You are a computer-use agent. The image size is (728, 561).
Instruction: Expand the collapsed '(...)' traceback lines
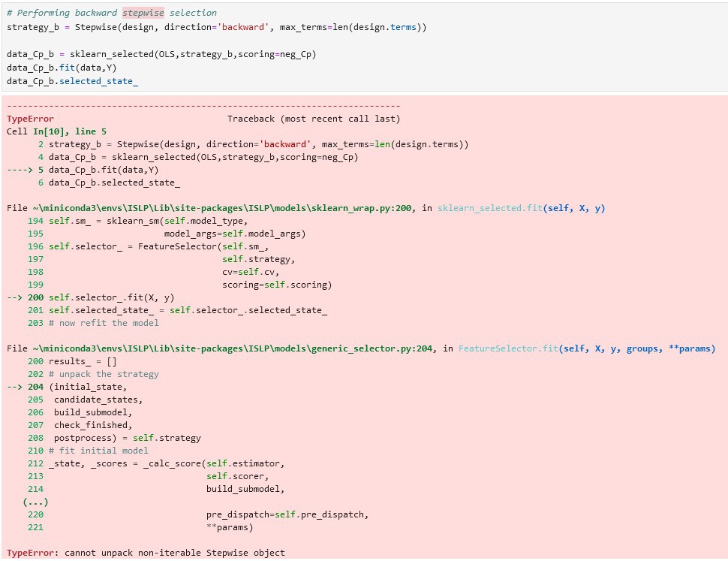click(35, 502)
